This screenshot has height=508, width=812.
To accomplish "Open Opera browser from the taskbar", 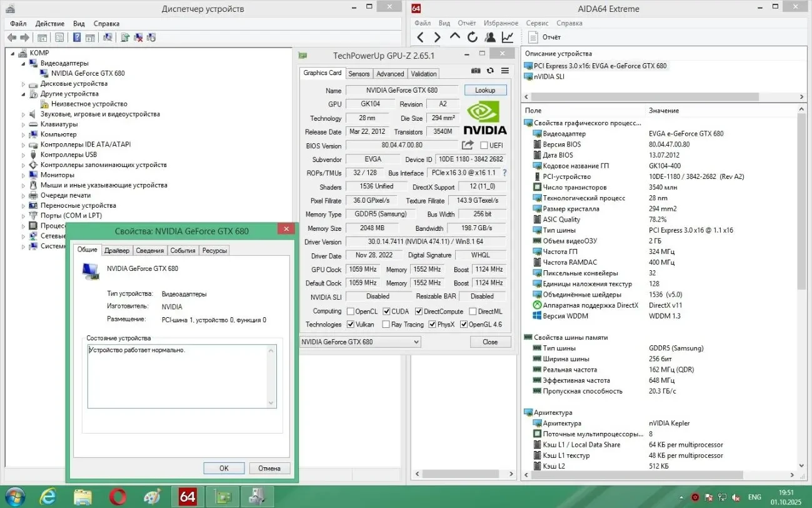I will (x=118, y=497).
